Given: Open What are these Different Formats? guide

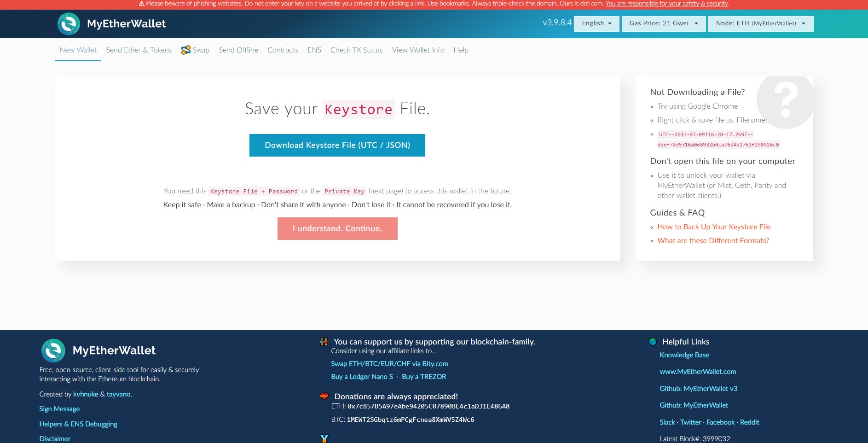Looking at the screenshot, I should tap(713, 241).
